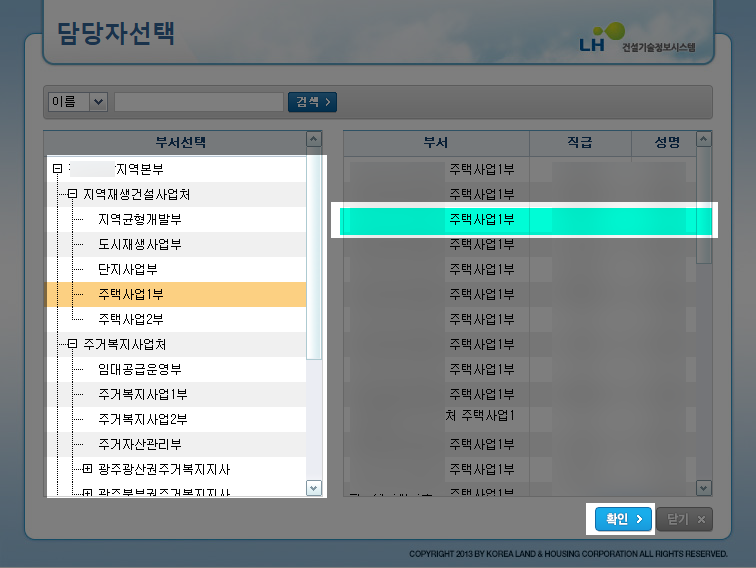This screenshot has height=568, width=756.
Task: Open the 이름 search type dropdown
Action: pos(78,102)
